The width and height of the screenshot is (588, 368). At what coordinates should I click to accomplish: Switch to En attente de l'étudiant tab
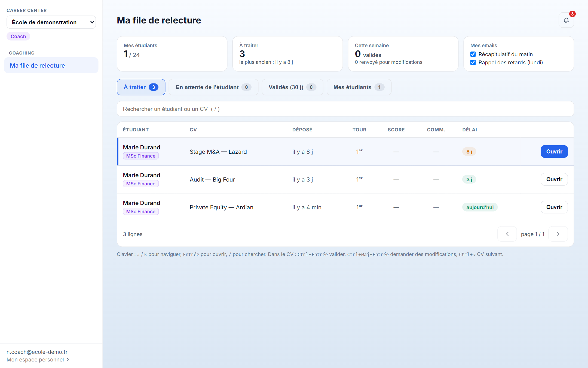(213, 87)
